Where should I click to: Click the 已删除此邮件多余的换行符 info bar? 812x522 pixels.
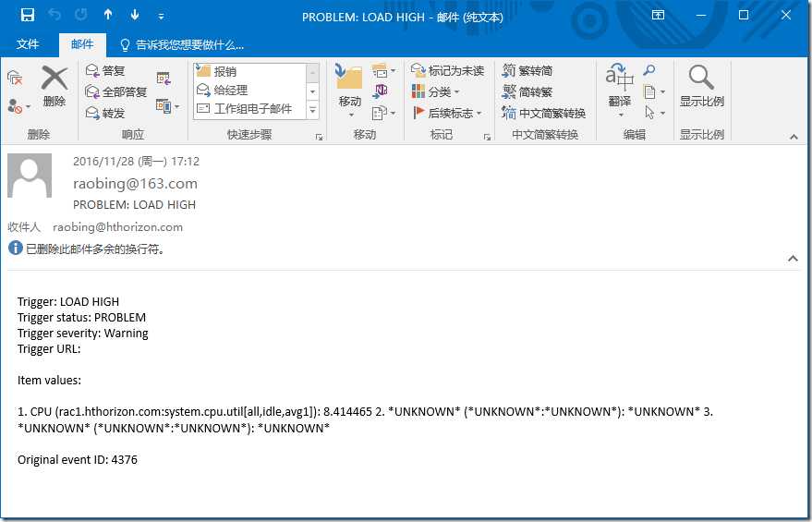pos(88,249)
